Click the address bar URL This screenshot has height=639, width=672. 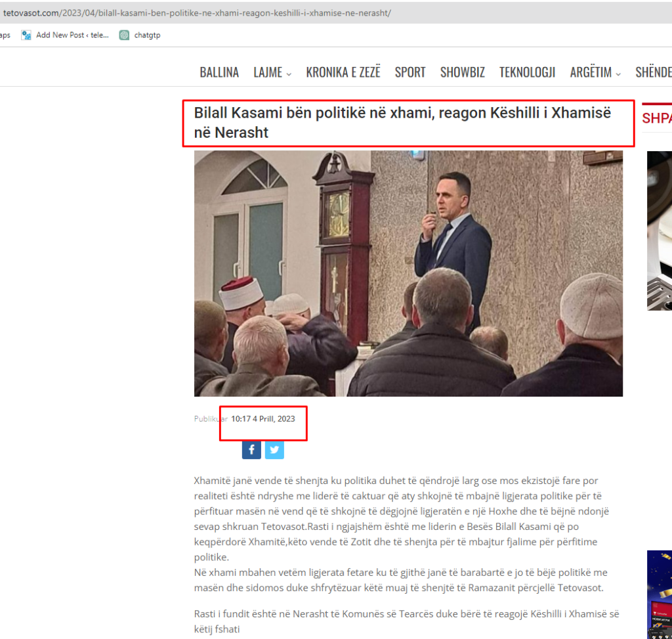(x=197, y=13)
